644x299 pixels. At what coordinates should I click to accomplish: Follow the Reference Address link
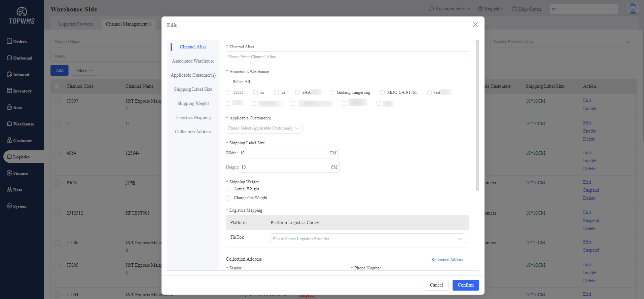448,260
